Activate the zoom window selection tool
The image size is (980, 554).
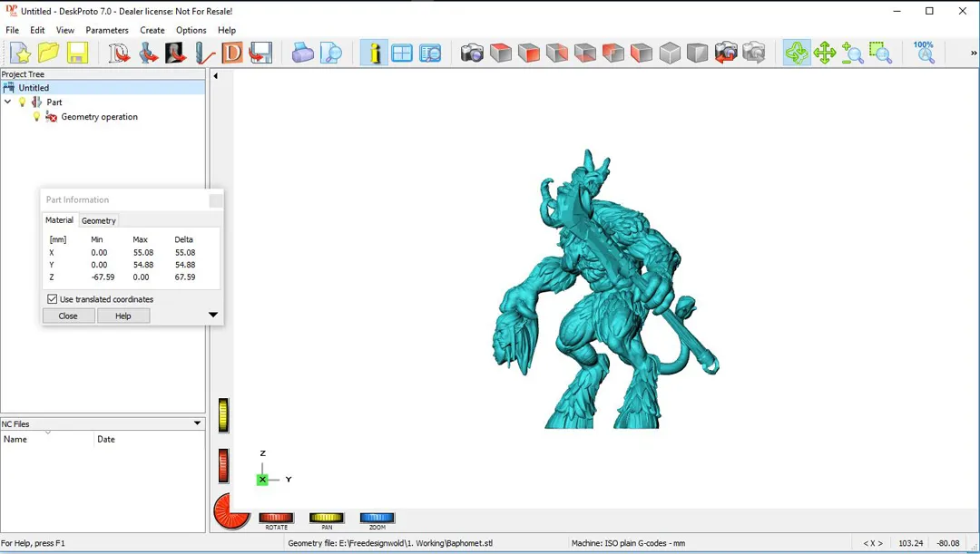coord(880,53)
